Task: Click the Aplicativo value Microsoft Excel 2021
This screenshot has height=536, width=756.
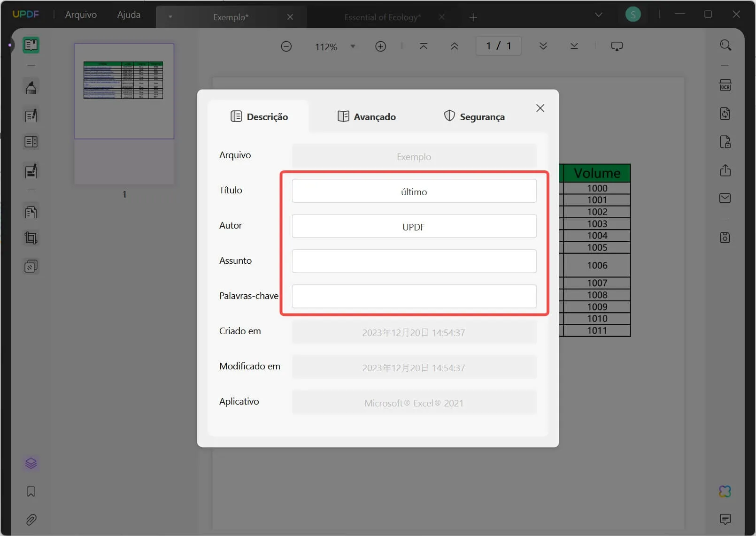Action: 414,403
